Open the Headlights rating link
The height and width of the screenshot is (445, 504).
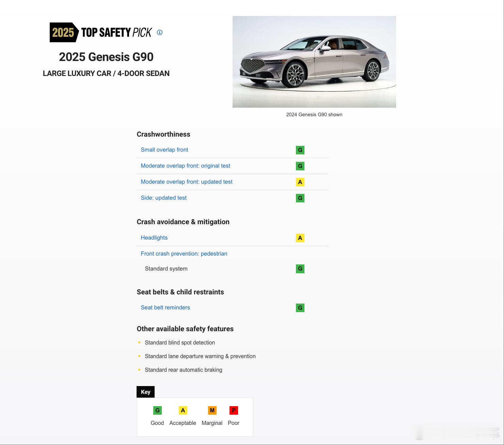[x=154, y=237]
